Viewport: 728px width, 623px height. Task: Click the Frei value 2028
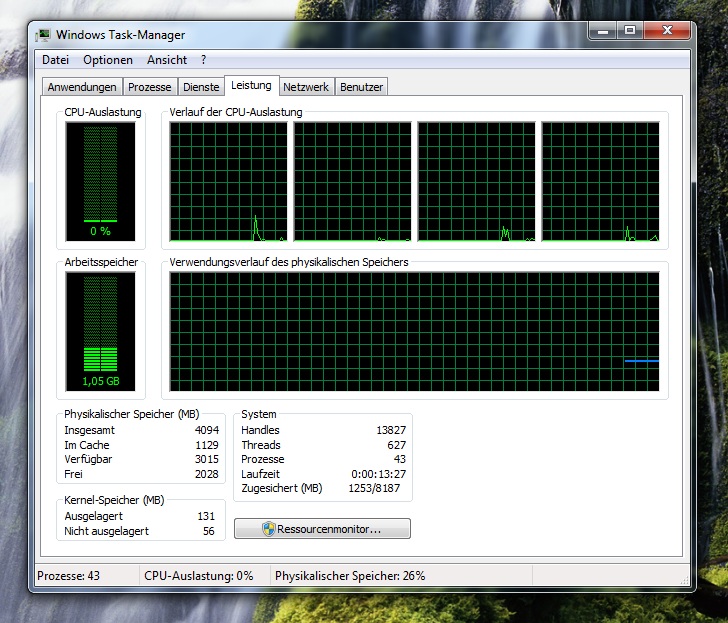tap(207, 474)
